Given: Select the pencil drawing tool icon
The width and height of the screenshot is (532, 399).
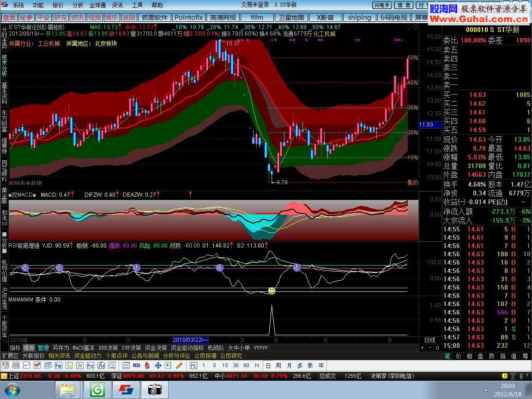Looking at the screenshot, I should [179, 365].
